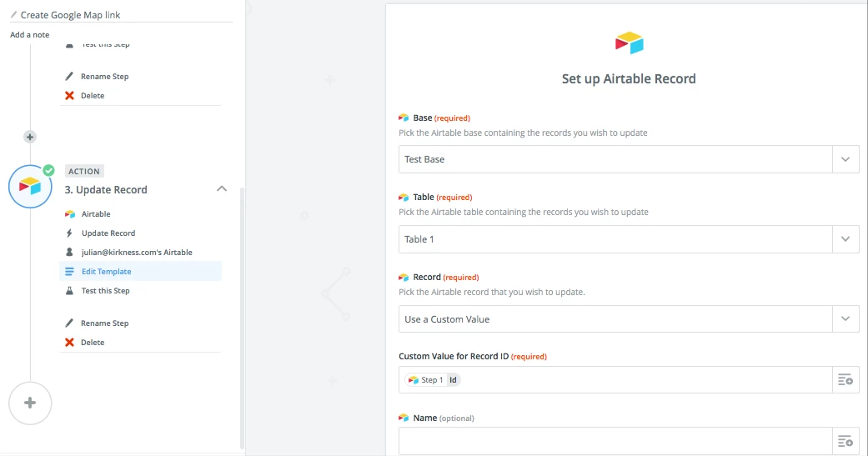Click the small plus between steps
868x456 pixels.
tap(30, 137)
